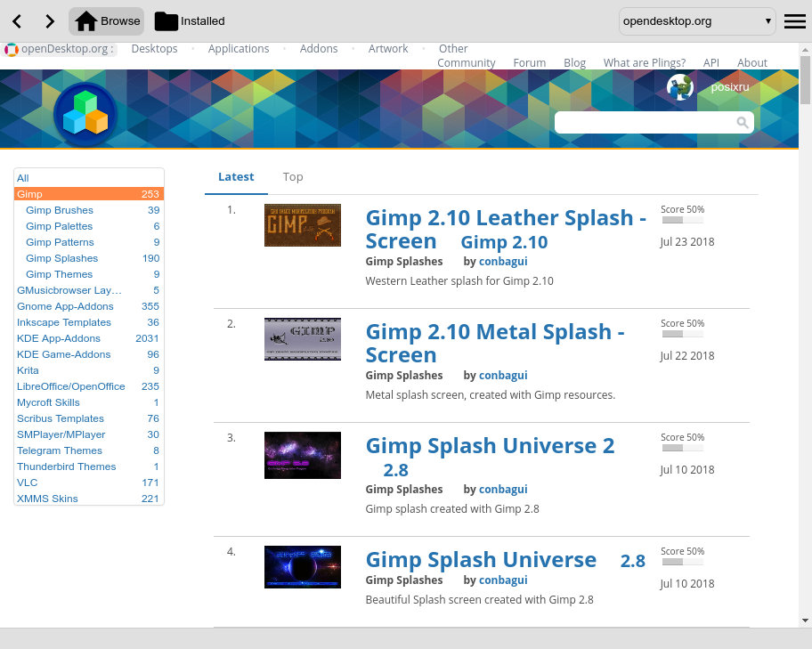This screenshot has width=812, height=649.
Task: Open the Gimp 2.10 Leather Splash - Screen title
Action: point(506,230)
